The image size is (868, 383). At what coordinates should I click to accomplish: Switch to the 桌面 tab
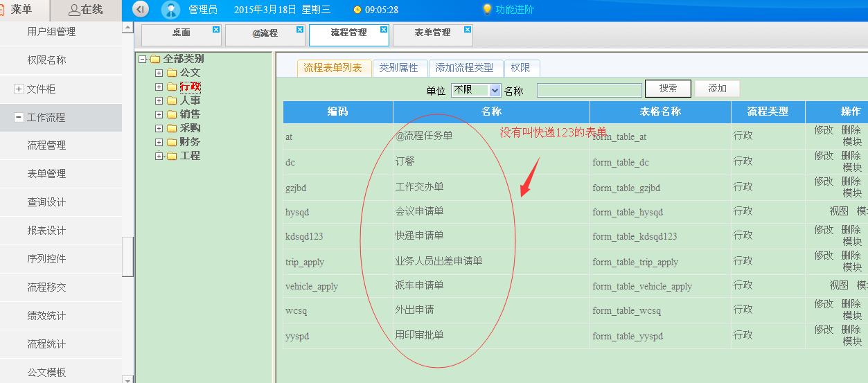pyautogui.click(x=181, y=35)
